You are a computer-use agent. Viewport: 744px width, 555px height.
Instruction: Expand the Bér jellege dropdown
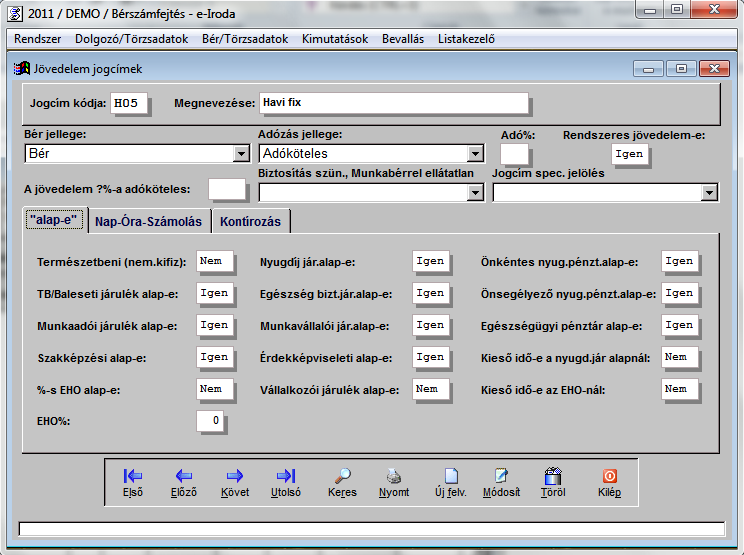coord(241,154)
